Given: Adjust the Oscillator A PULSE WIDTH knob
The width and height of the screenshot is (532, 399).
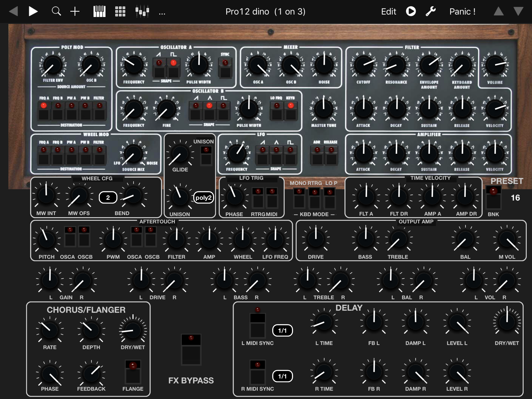Looking at the screenshot, I should (x=199, y=64).
